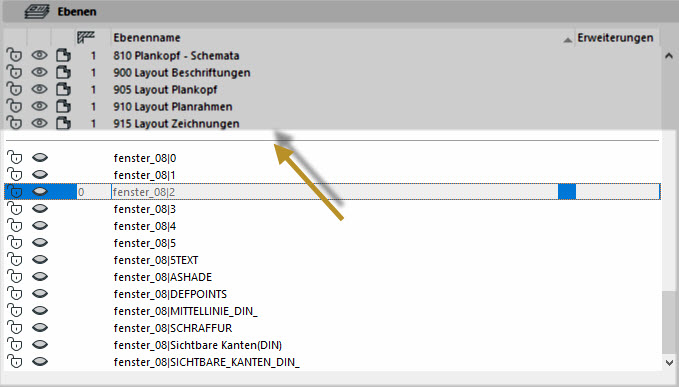Click the Erweiterungen column header

pos(615,38)
